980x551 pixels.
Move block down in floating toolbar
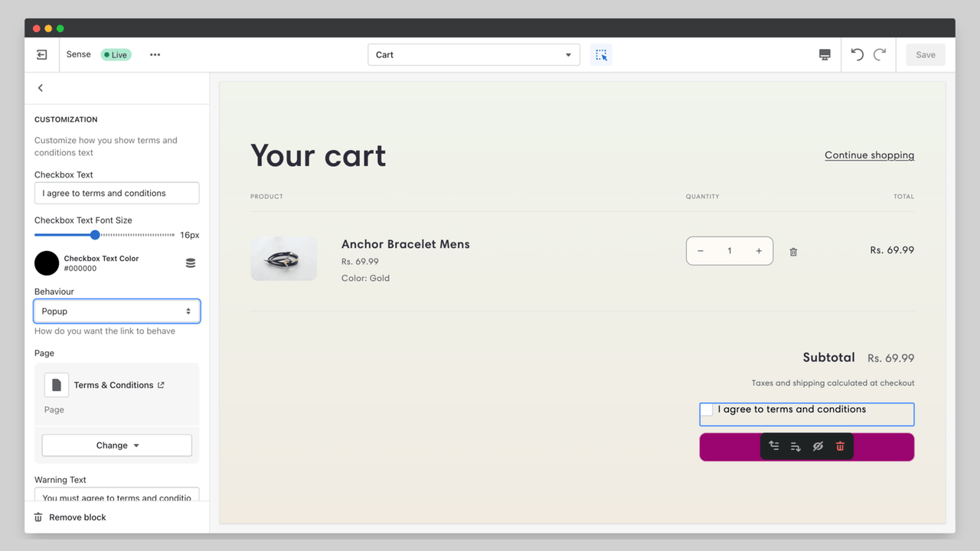(795, 446)
